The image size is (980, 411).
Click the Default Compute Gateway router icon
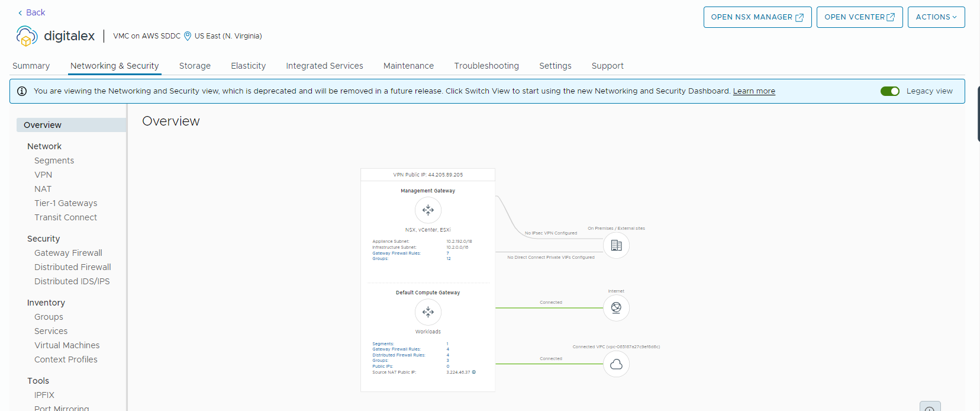click(x=428, y=312)
